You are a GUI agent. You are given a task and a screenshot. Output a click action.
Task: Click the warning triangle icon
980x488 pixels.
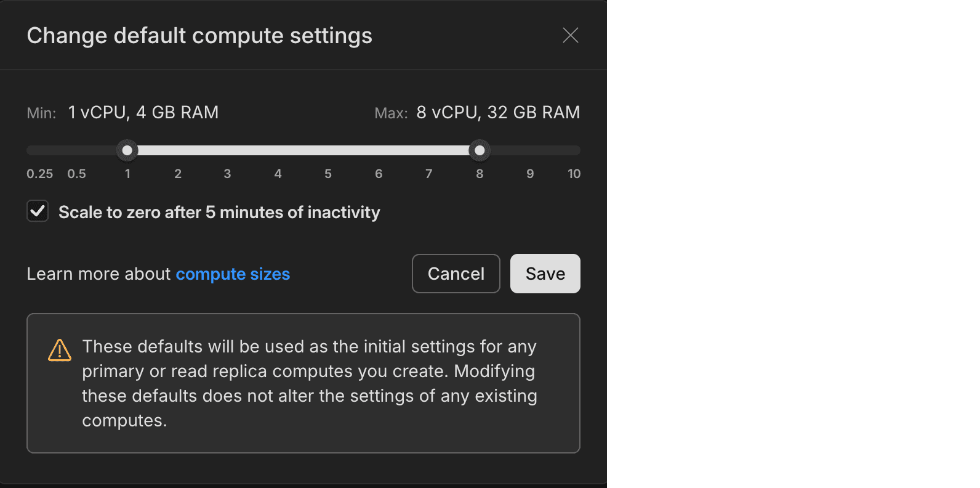pyautogui.click(x=59, y=350)
